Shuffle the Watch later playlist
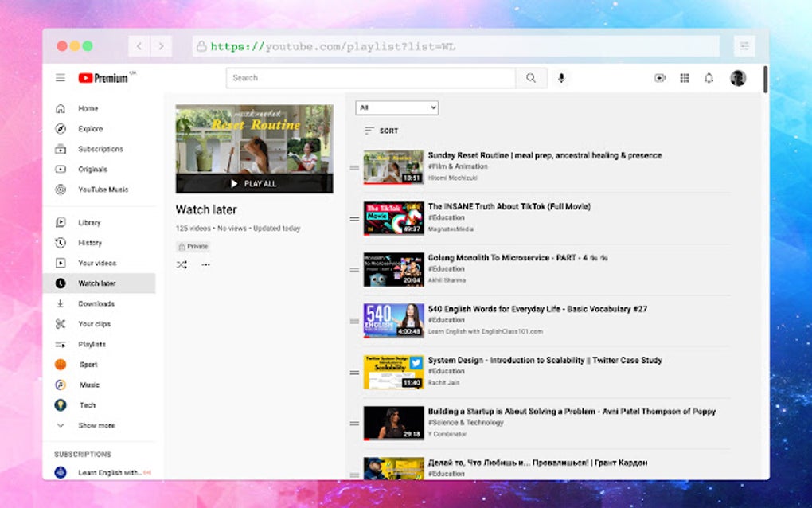Screen dimensions: 812x508 click(182, 264)
